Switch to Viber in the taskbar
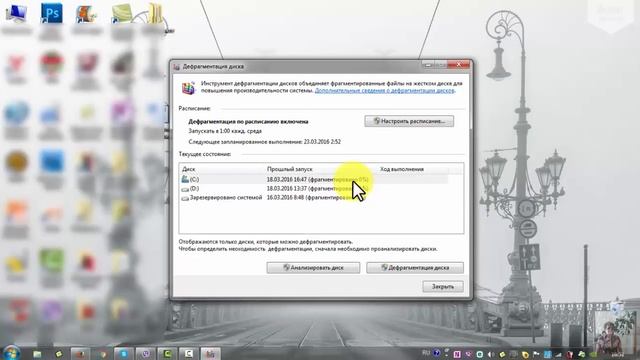The height and width of the screenshot is (360, 640). pos(146,353)
